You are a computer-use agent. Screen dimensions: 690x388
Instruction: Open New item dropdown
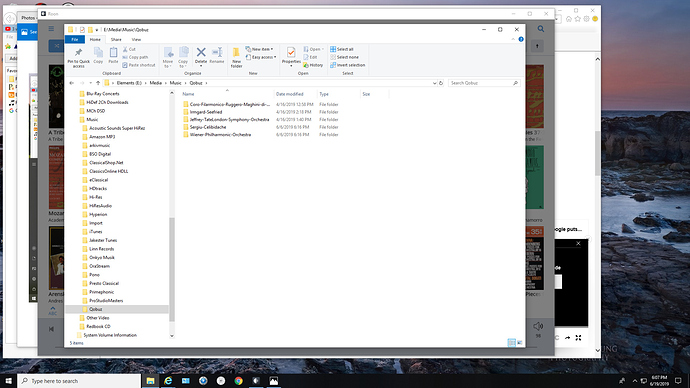(x=260, y=49)
